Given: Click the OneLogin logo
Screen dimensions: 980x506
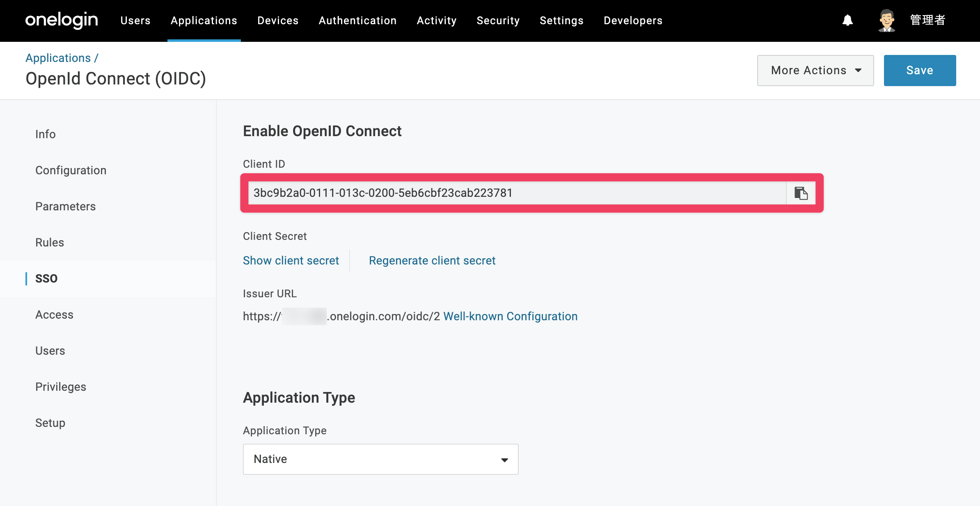Looking at the screenshot, I should point(62,20).
